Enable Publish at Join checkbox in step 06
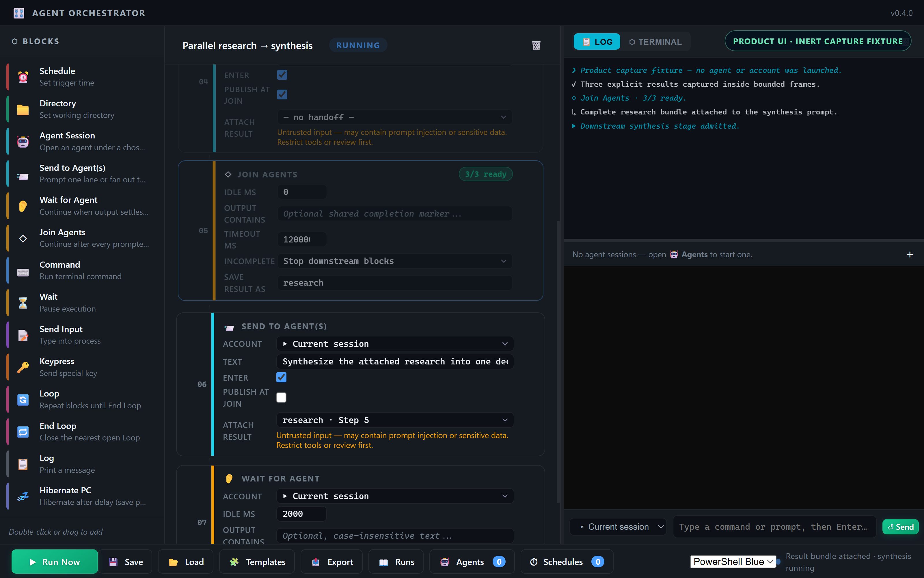The height and width of the screenshot is (578, 924). (282, 398)
